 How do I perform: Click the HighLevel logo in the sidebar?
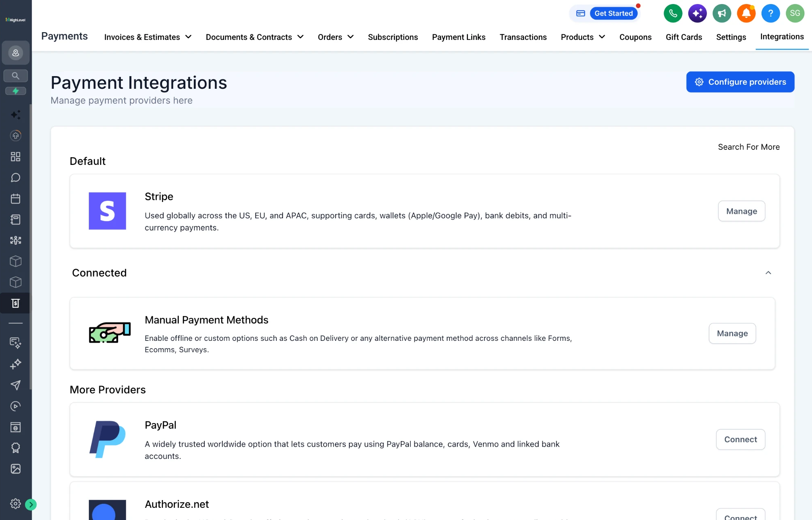(x=15, y=20)
